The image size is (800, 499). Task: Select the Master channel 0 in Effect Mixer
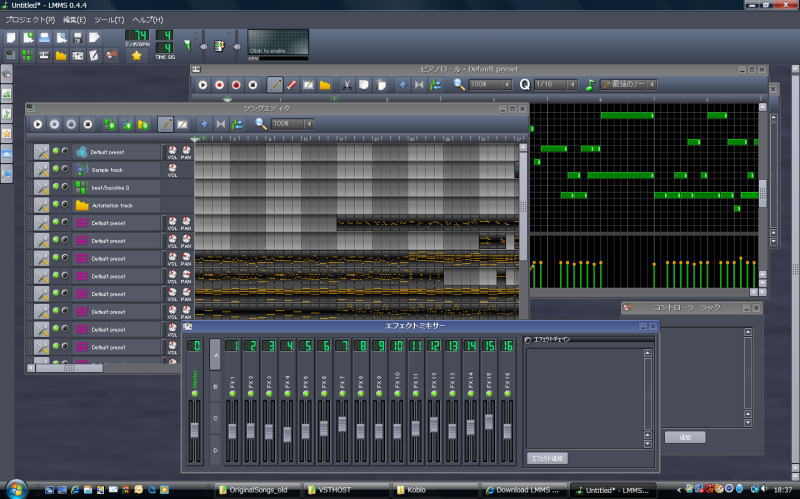pyautogui.click(x=194, y=345)
